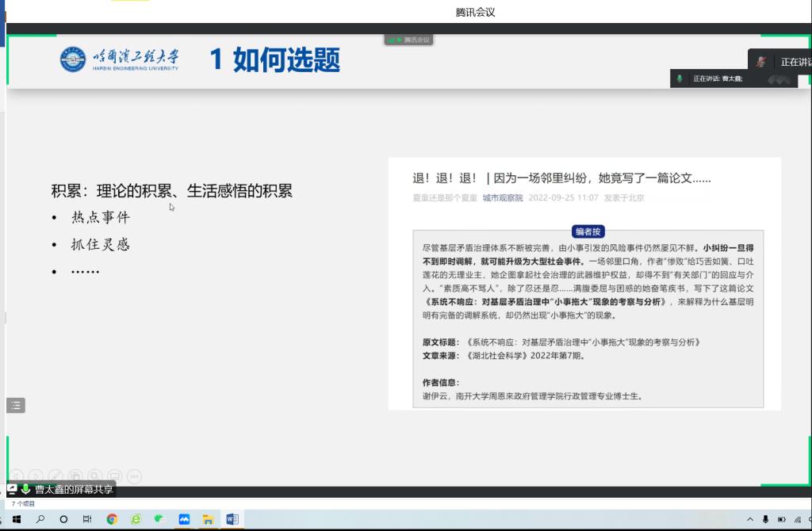Click the 腾讯会议 signal status badge
Image resolution: width=812 pixels, height=531 pixels.
pyautogui.click(x=409, y=40)
